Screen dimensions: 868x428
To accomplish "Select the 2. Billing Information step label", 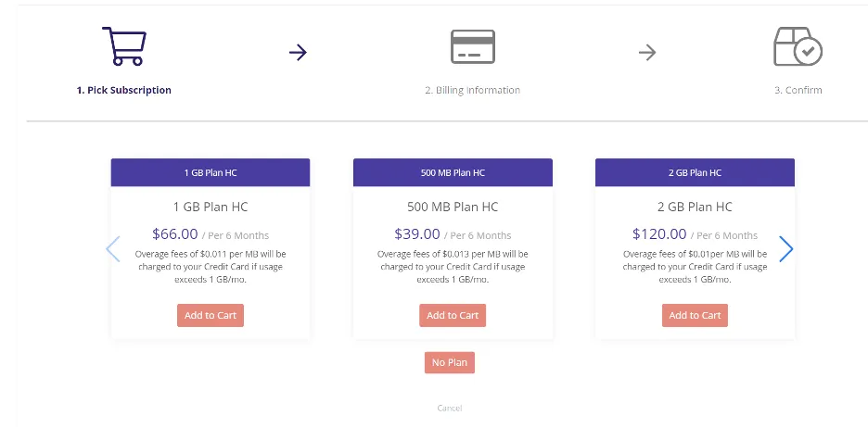I will pyautogui.click(x=473, y=90).
